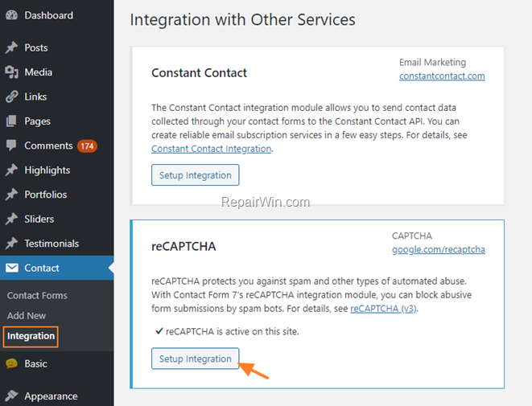Open the reCAPTCHA (v3) details link
This screenshot has width=532, height=406.
pos(383,309)
